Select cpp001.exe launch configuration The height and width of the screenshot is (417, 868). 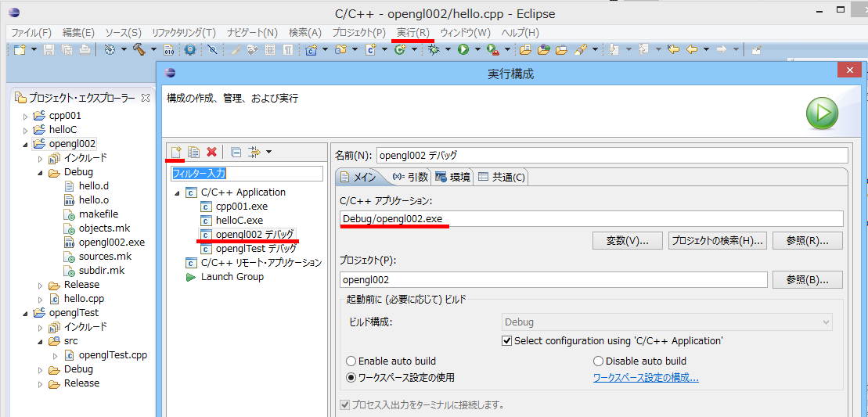233,207
